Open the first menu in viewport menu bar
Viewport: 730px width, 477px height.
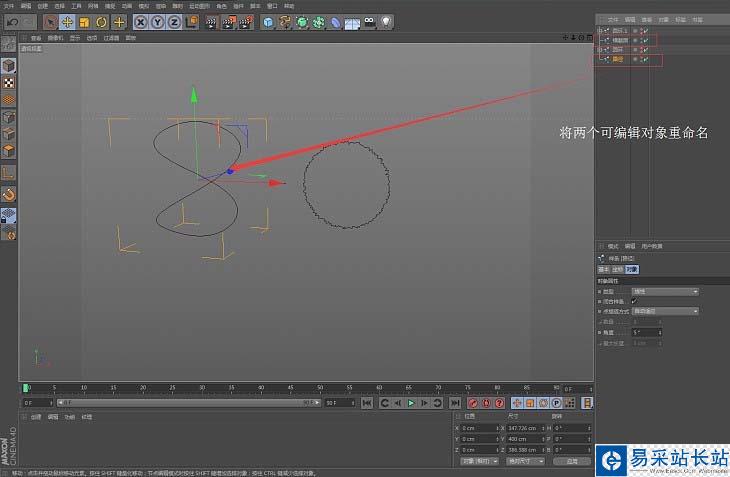(36, 38)
